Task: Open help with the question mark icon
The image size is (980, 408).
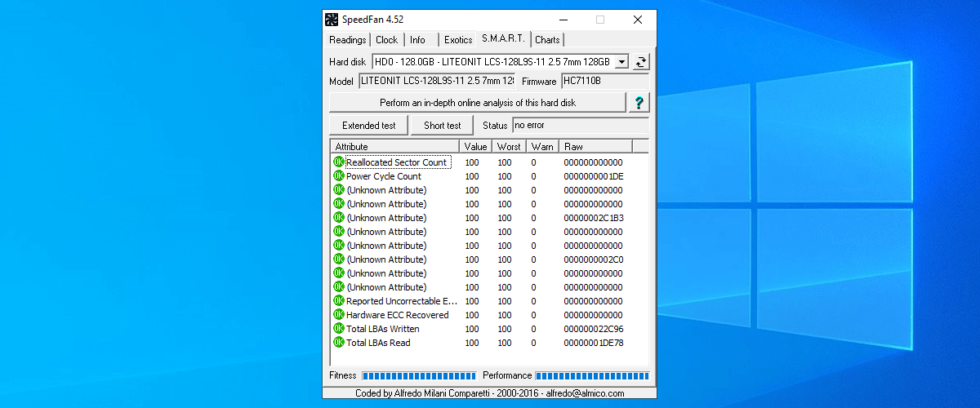Action: (639, 103)
